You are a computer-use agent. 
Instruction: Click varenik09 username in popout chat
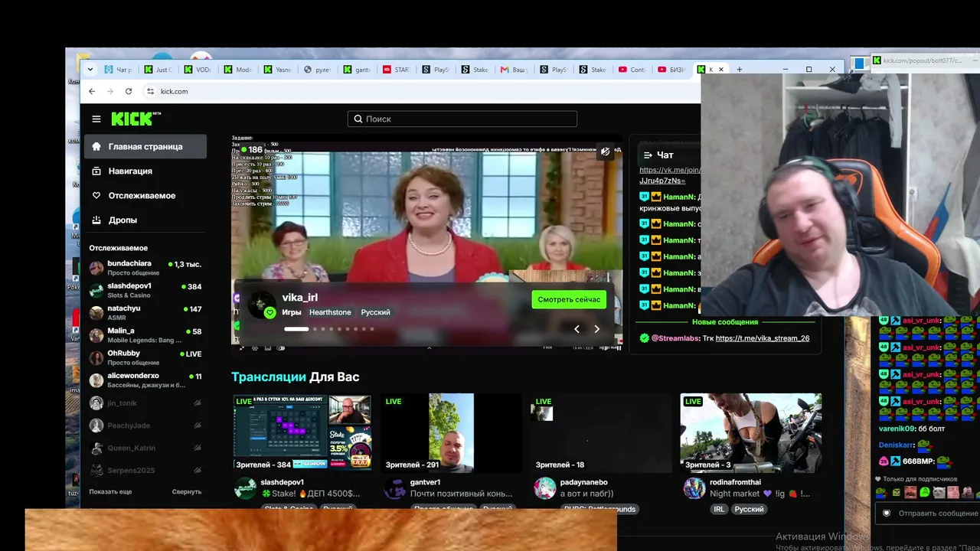897,429
